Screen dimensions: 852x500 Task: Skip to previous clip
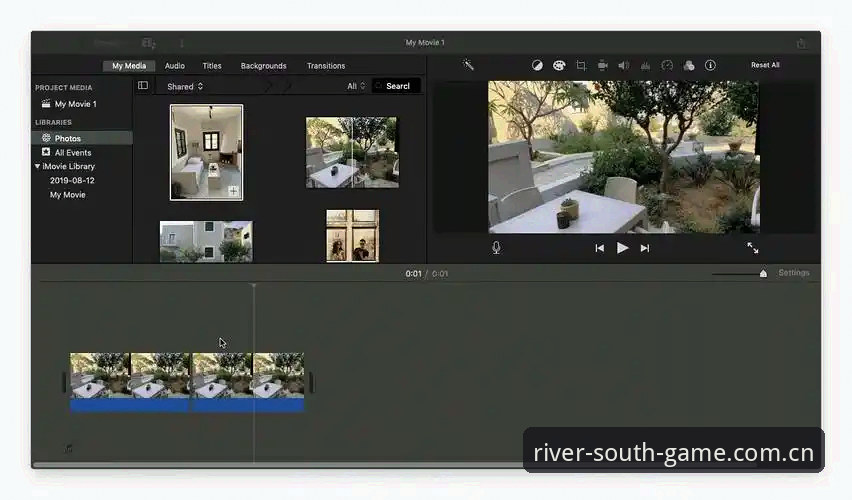599,248
